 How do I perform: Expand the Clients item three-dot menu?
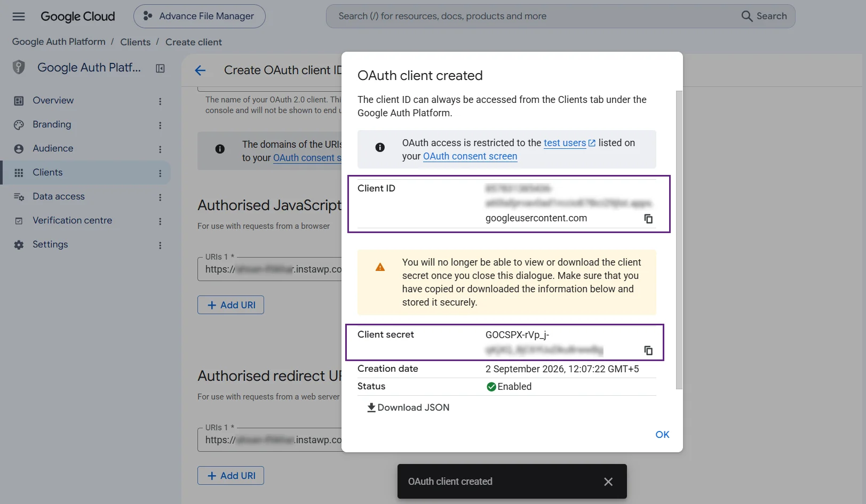(x=160, y=173)
